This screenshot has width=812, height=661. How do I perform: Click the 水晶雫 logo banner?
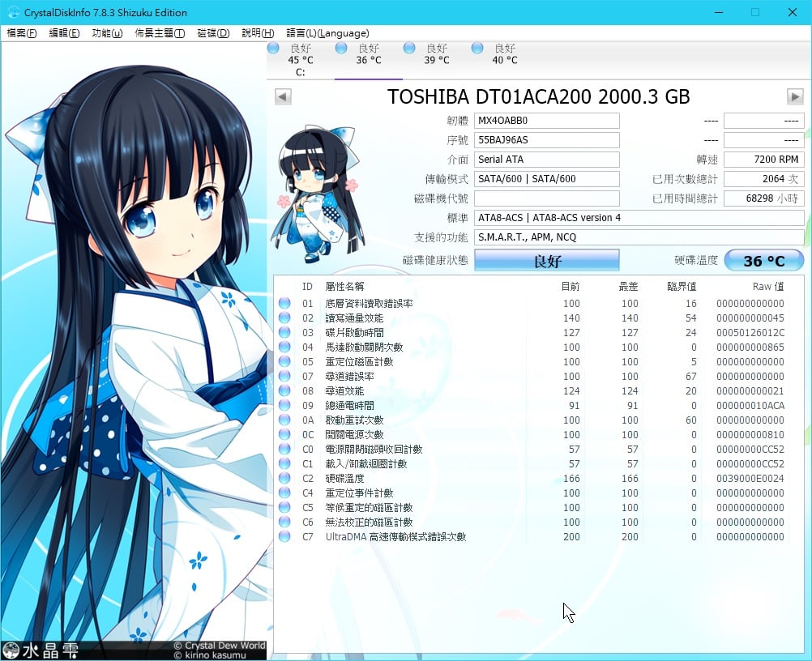[x=41, y=650]
